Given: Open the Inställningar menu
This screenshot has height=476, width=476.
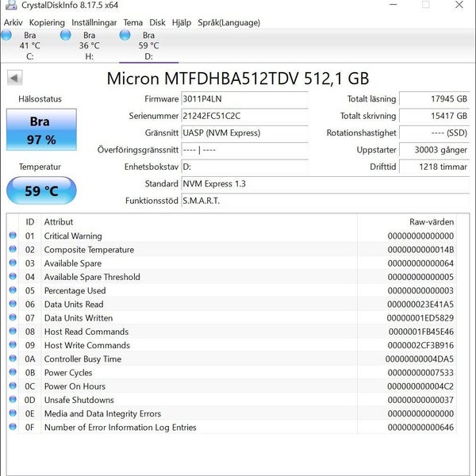Looking at the screenshot, I should tap(94, 22).
